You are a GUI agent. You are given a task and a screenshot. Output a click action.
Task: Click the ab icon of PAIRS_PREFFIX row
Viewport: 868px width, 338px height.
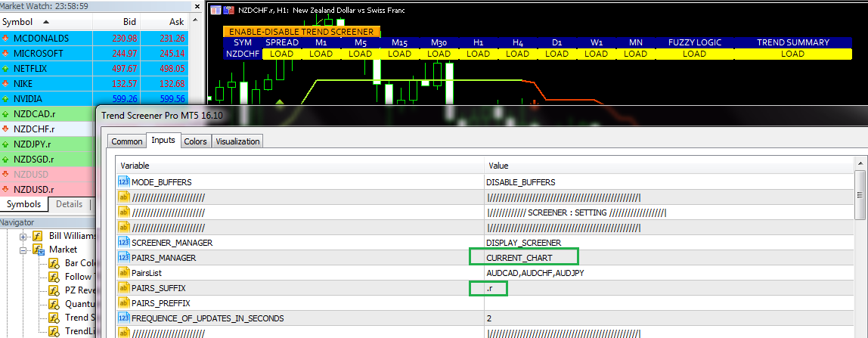(124, 302)
